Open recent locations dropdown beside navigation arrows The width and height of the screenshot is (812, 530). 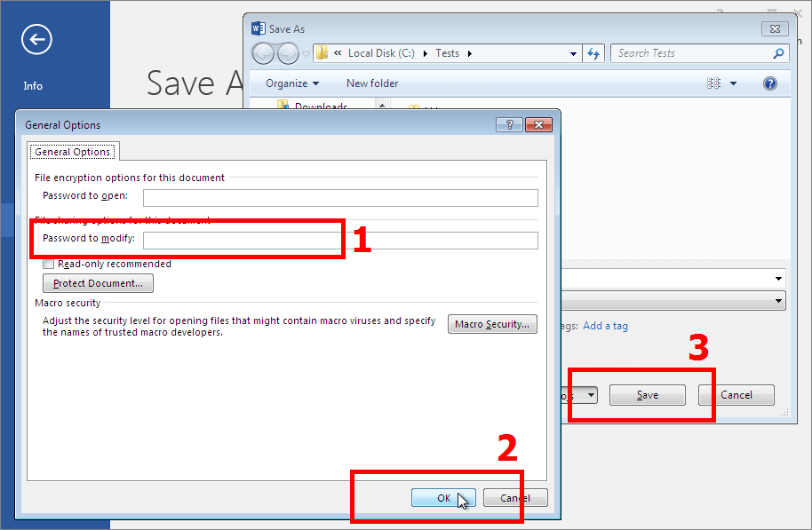coord(306,54)
